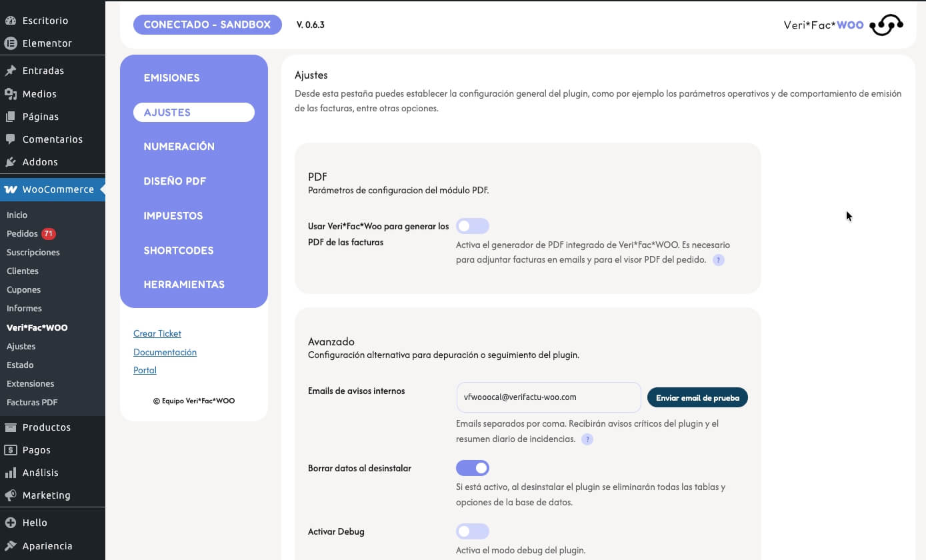The image size is (926, 560).
Task: Turn on the Activar Debug toggle
Action: 473,531
